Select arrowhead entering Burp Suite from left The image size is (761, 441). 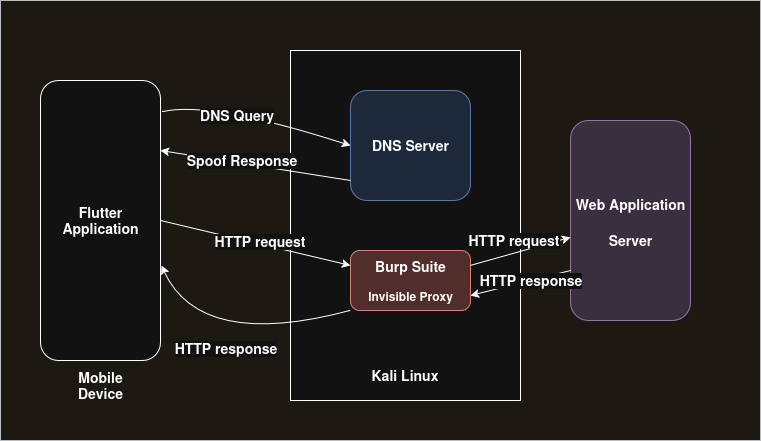point(345,266)
